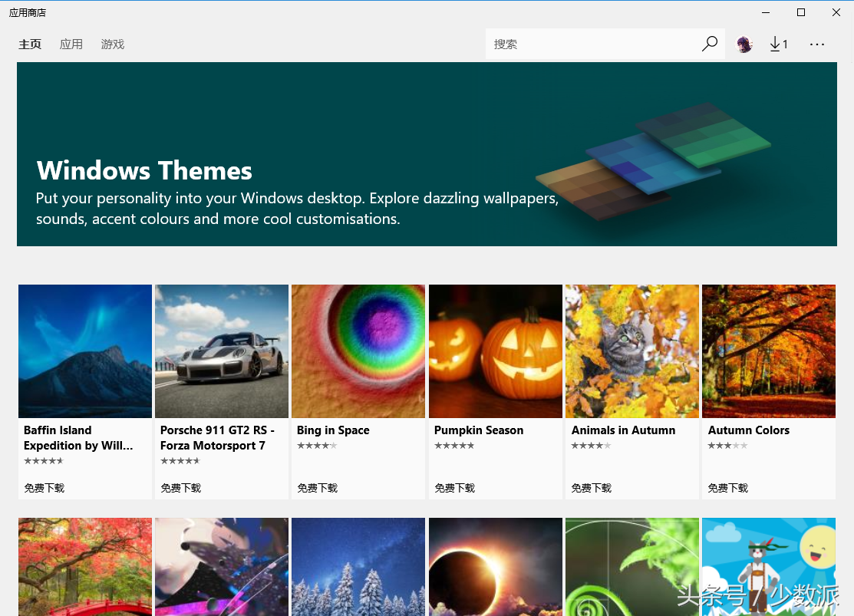
Task: Open the user profile avatar
Action: click(x=744, y=44)
